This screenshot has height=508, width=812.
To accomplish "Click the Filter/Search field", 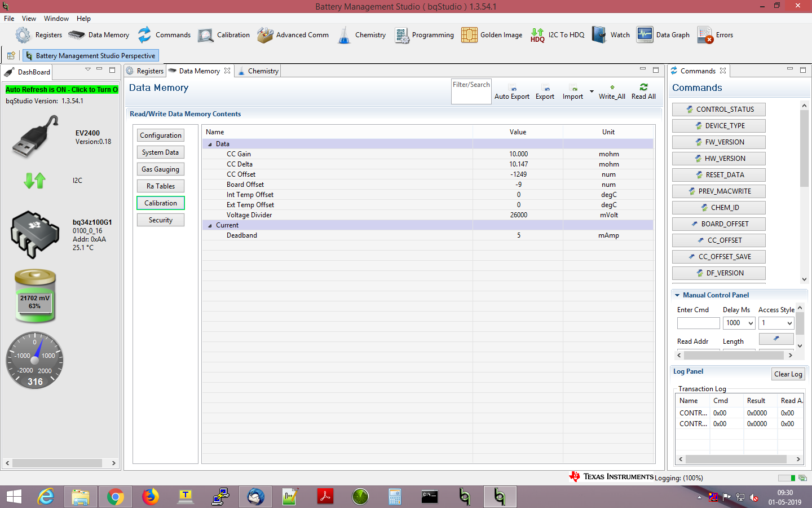I will click(471, 91).
